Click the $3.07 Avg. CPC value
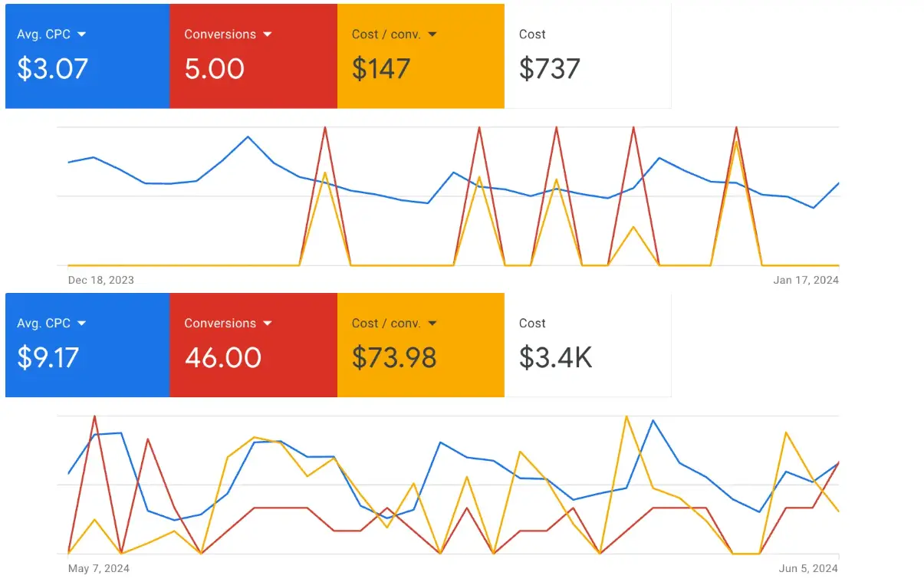Screen dimensions: 924x582 point(53,69)
